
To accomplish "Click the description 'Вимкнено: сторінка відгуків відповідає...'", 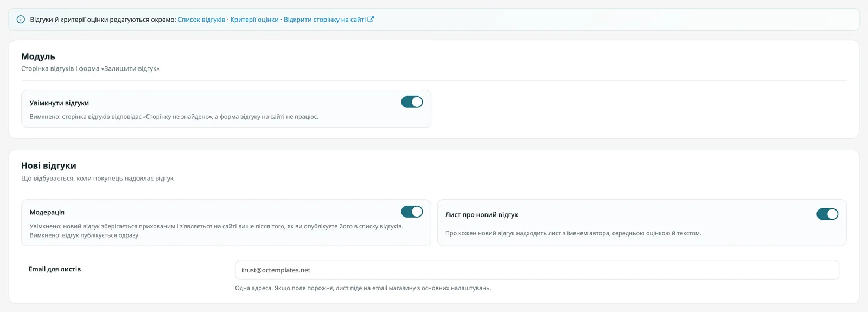I will click(x=174, y=117).
